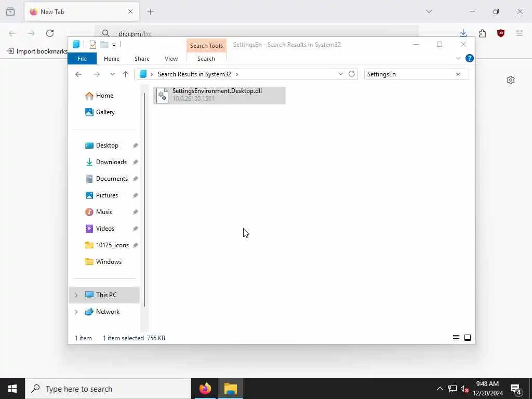
Task: Click the pin icon next to Downloads
Action: coord(136,162)
